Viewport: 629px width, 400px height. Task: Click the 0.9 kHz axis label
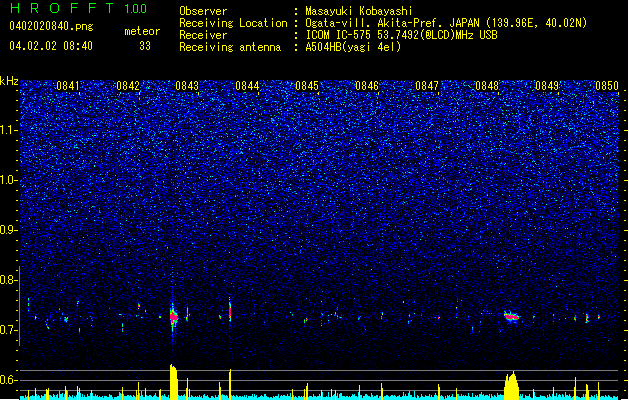point(9,230)
